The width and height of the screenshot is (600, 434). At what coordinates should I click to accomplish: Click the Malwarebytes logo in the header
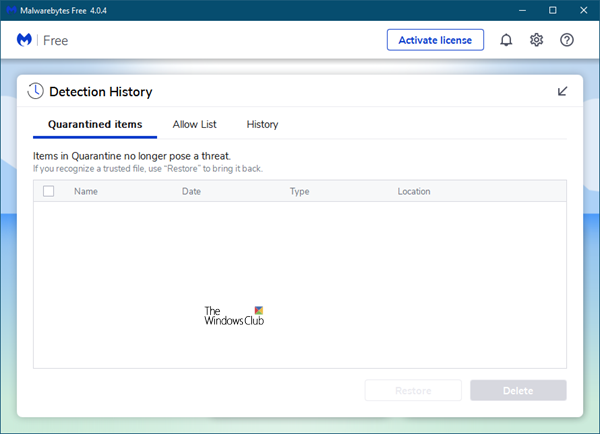coord(24,40)
